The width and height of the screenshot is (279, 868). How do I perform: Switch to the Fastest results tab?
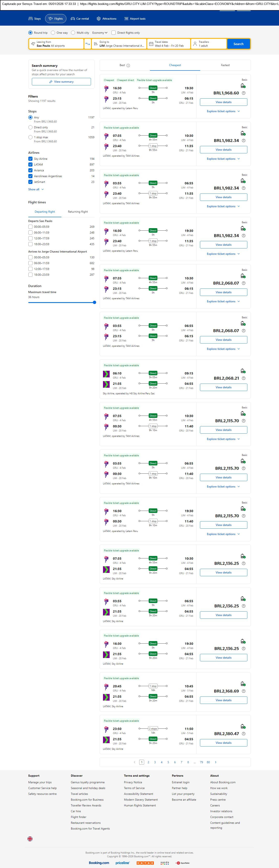[x=225, y=65]
